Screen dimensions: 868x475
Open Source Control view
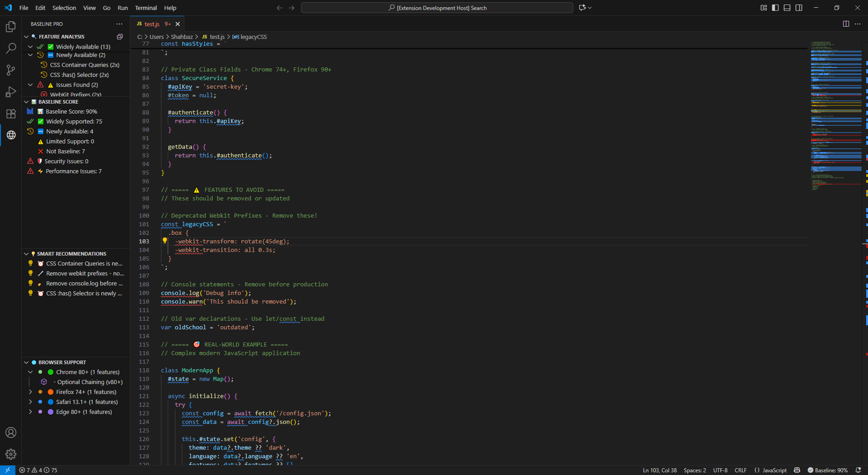point(11,70)
